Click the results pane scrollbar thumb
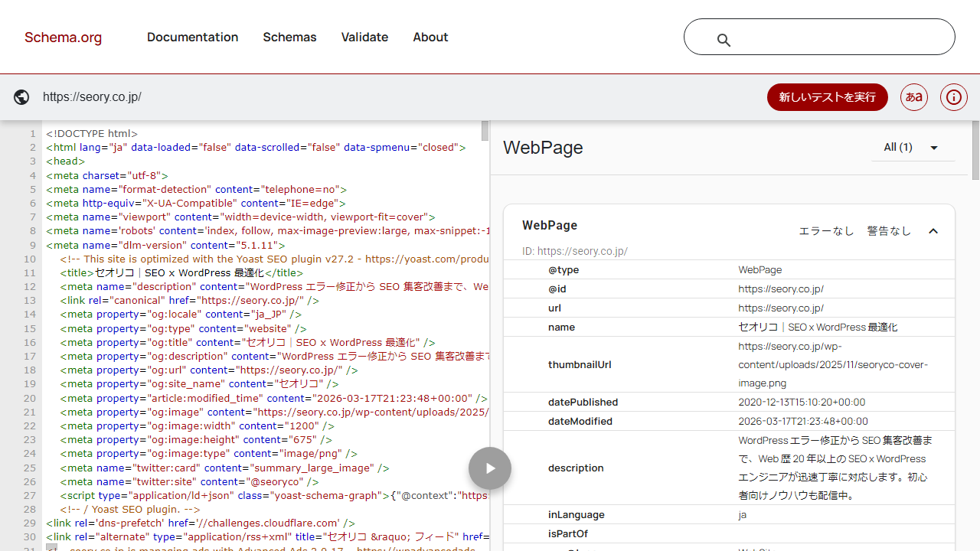The height and width of the screenshot is (551, 980). click(x=975, y=150)
